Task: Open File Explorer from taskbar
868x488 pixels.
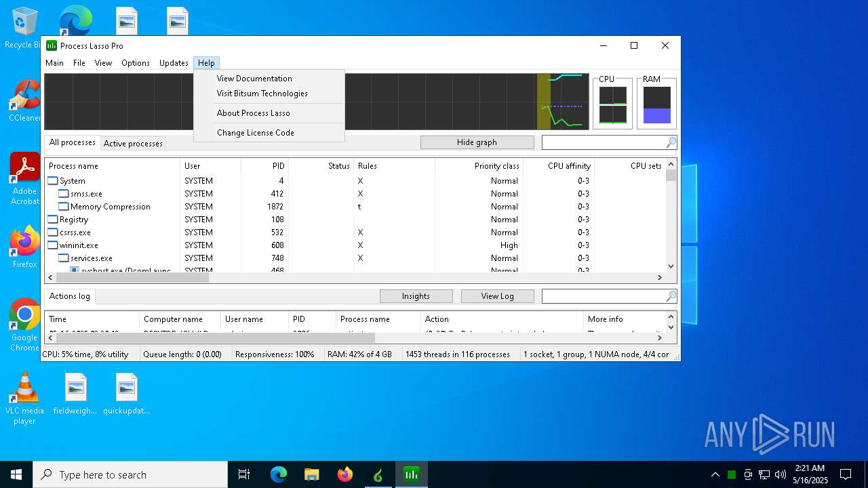Action: point(311,474)
